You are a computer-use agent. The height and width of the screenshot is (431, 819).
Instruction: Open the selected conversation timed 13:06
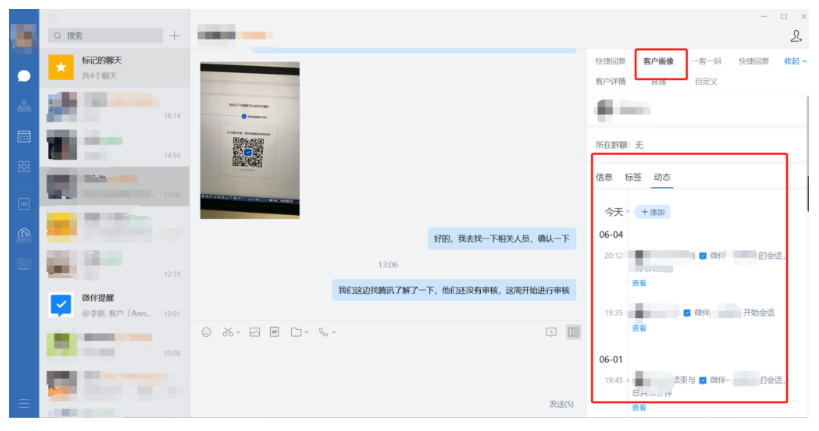point(114,186)
